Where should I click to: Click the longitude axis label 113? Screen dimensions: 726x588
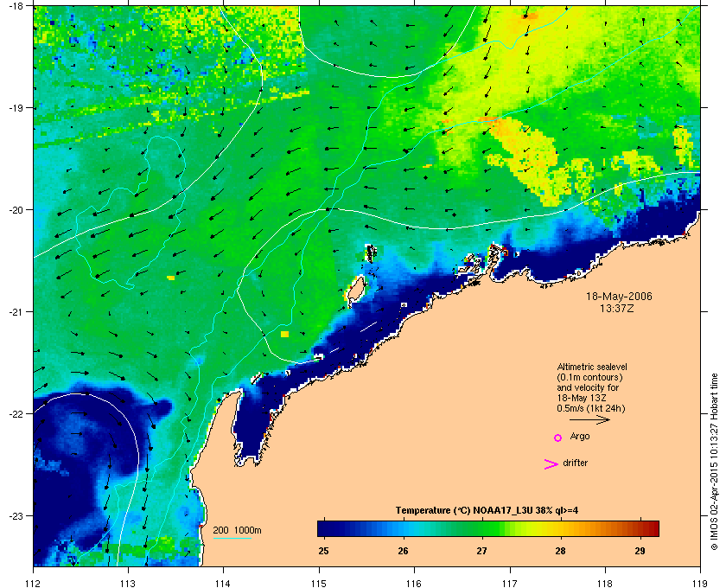(x=128, y=584)
